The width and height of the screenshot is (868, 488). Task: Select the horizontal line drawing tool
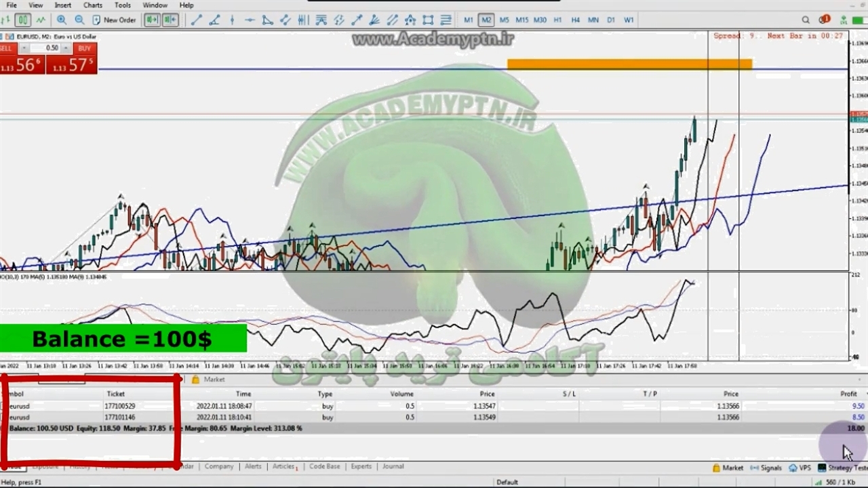[250, 20]
